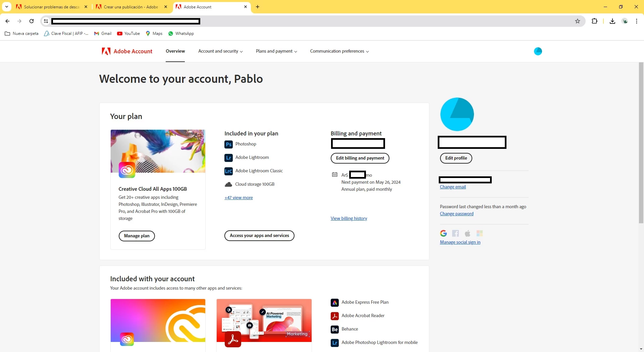
Task: Click the Creative Cloud All Apps plan image
Action: pos(158,151)
